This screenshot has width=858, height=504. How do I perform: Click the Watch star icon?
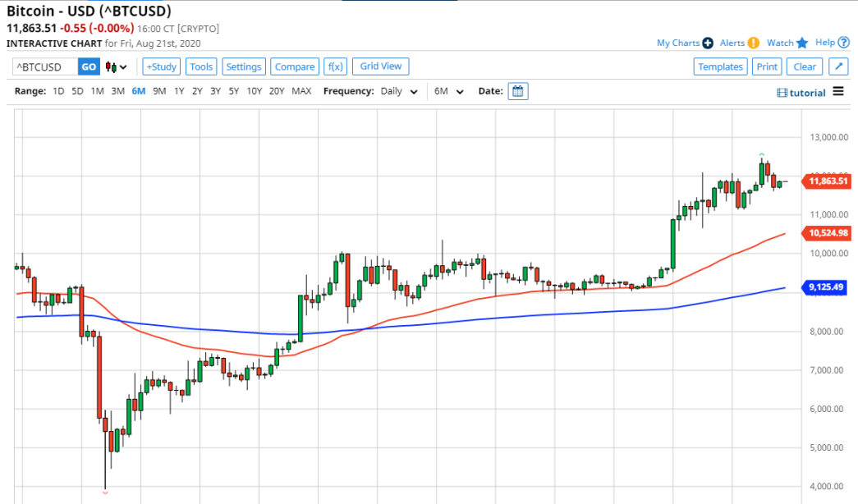click(802, 43)
